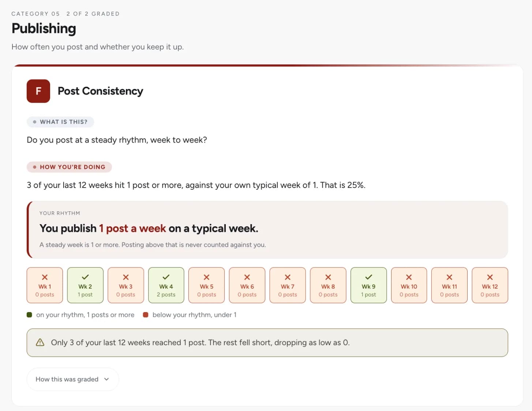Click the WHAT IS THIS? pill label
The width and height of the screenshot is (532, 411).
click(60, 122)
